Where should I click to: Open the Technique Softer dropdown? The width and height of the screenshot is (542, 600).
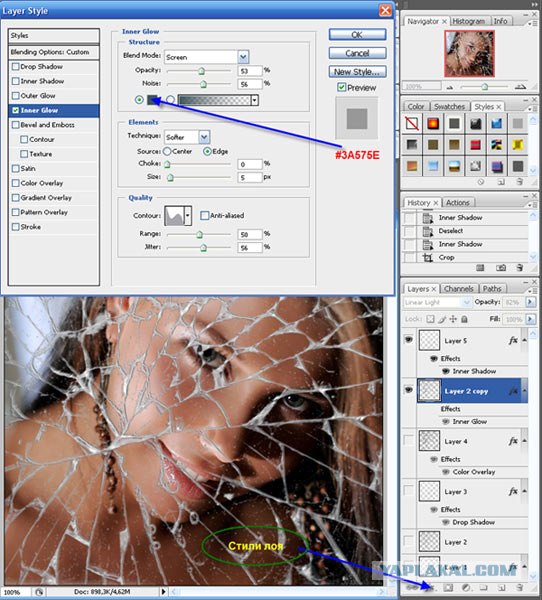click(x=204, y=137)
